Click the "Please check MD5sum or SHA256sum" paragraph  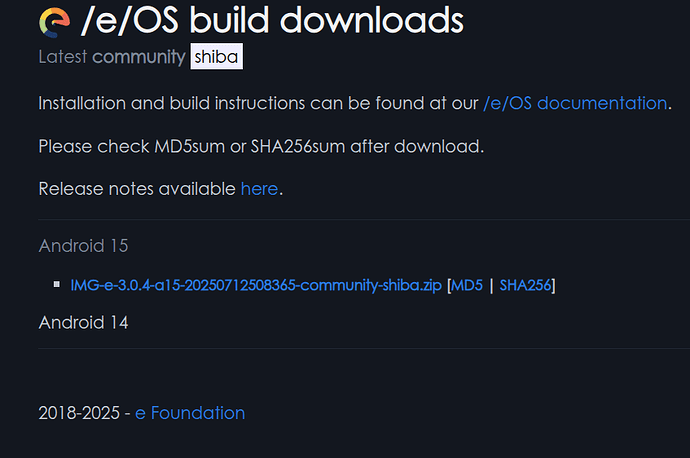tap(261, 146)
